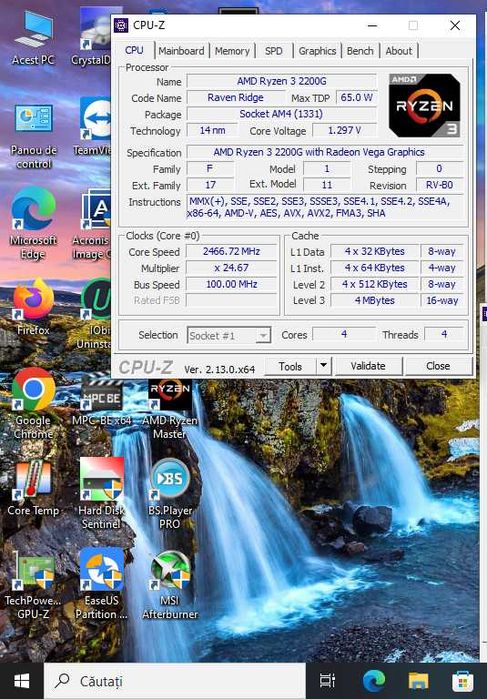Open IObit Uninstaller desktop shortcut
Screen dimensions: 487x699
[x=95, y=314]
